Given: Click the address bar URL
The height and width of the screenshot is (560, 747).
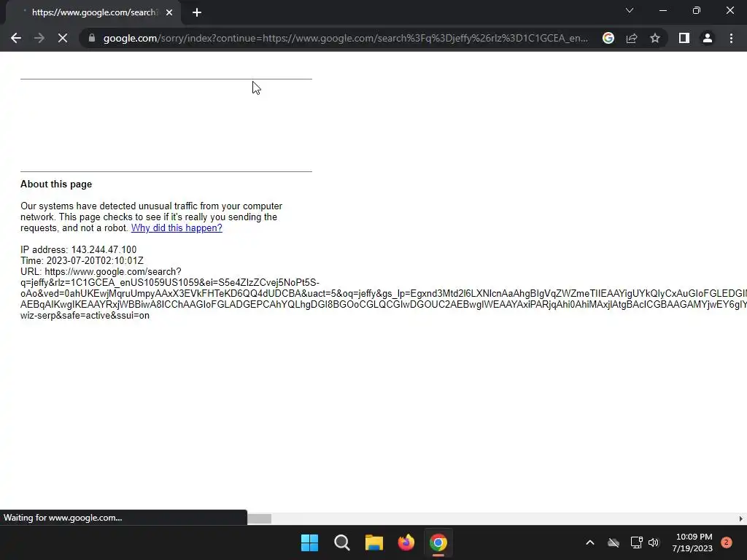Looking at the screenshot, I should point(345,38).
